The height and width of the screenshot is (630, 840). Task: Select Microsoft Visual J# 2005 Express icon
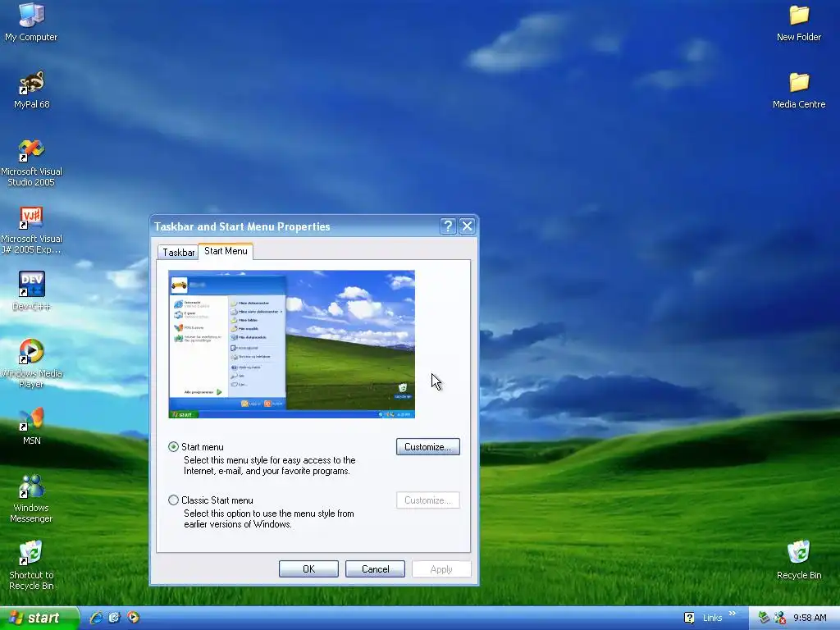pyautogui.click(x=31, y=230)
